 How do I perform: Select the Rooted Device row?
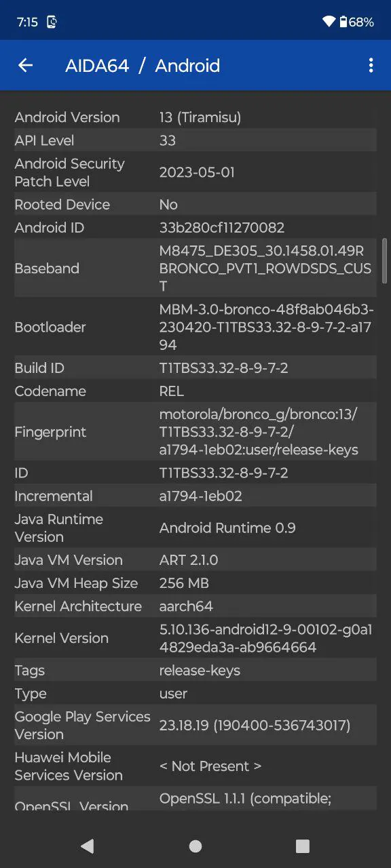click(x=195, y=204)
